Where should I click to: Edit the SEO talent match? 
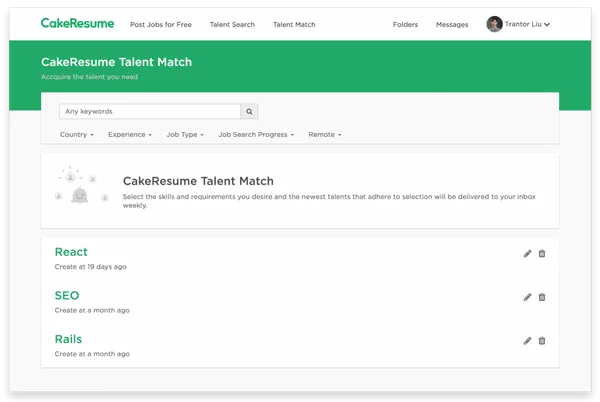(527, 297)
